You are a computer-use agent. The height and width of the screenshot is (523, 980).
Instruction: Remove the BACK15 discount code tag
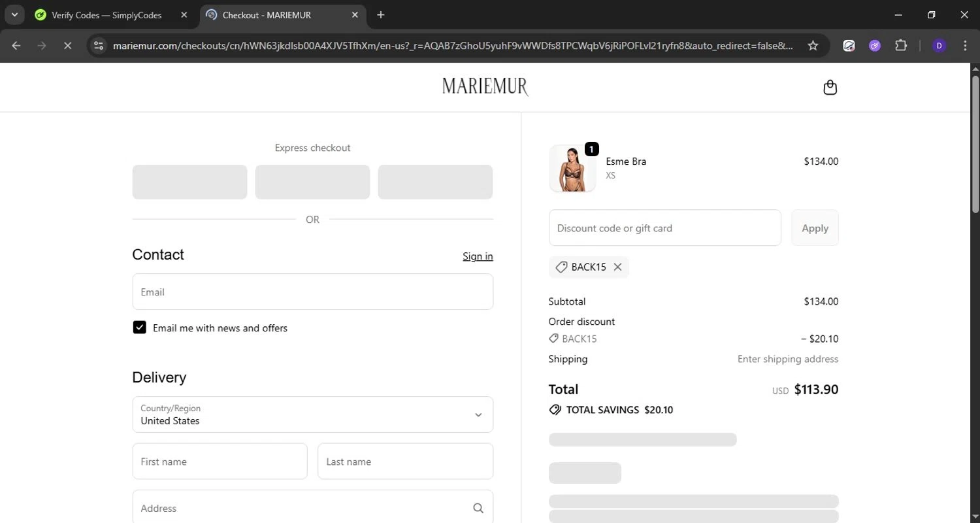617,267
